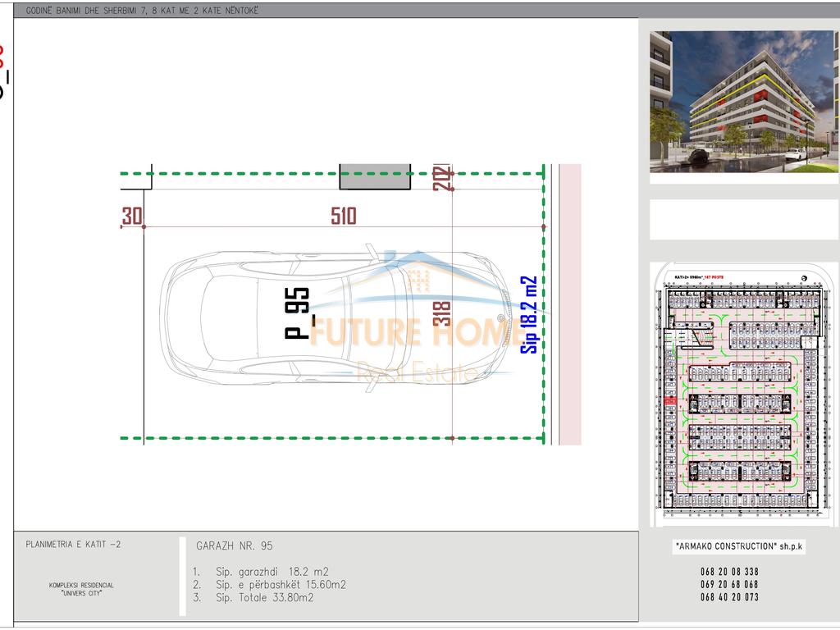Select the 30 dimension on the left
The image size is (840, 630).
click(131, 217)
